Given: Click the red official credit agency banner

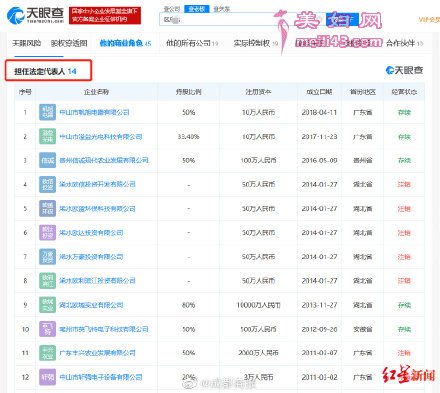Looking at the screenshot, I should click(105, 15).
